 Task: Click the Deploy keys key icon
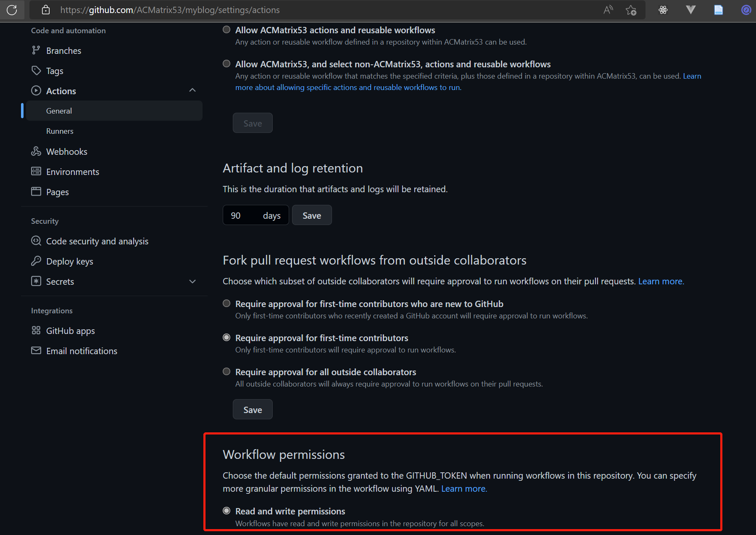click(36, 261)
